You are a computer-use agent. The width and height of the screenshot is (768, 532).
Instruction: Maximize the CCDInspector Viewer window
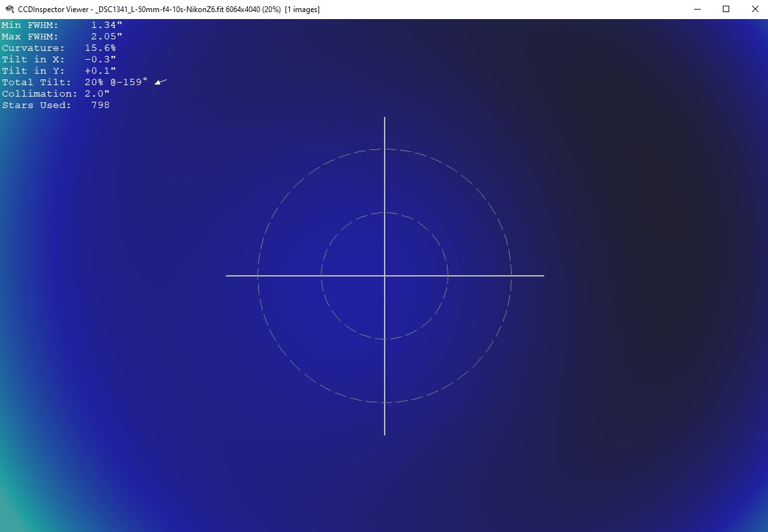coord(725,10)
